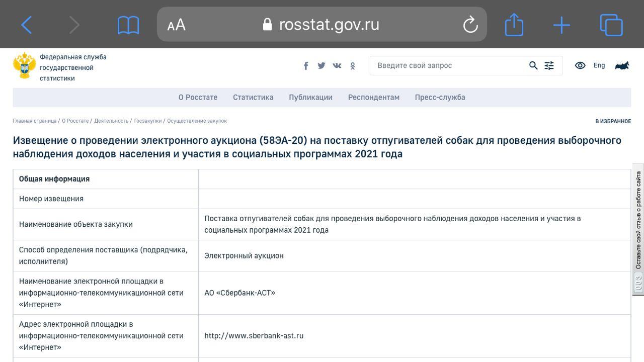Click the Введите свой запрос search field
This screenshot has height=362, width=644.
click(448, 65)
